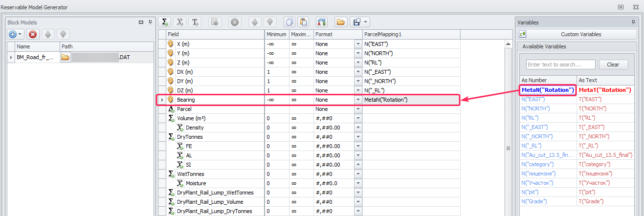Open the add block model dropdown
The height and width of the screenshot is (216, 644).
(21, 34)
